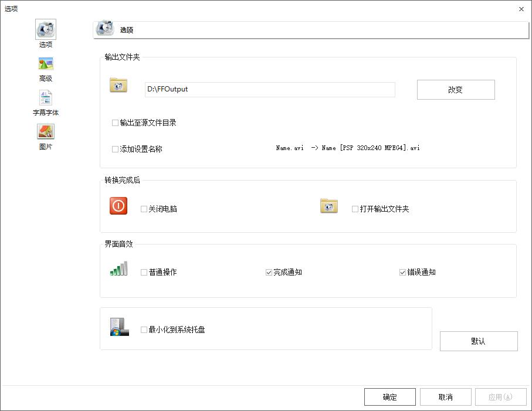Open the 高级 settings category icon
This screenshot has width=532, height=411.
click(x=46, y=64)
